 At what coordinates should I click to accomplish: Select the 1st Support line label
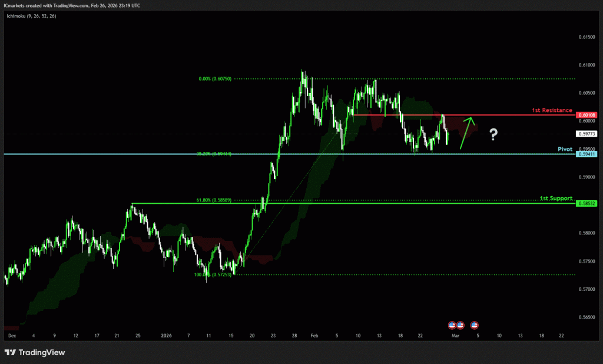coord(556,198)
